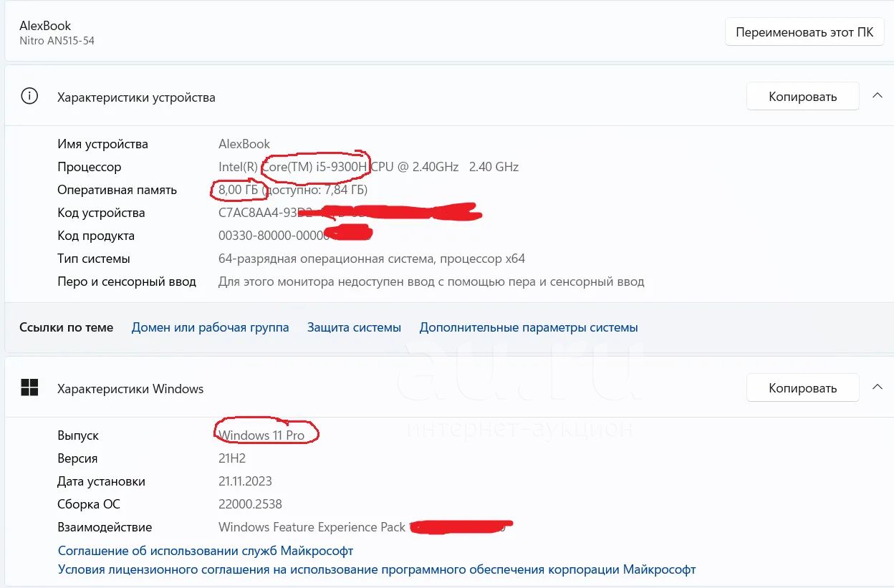894x588 pixels.
Task: Copy device specifications
Action: click(x=802, y=97)
